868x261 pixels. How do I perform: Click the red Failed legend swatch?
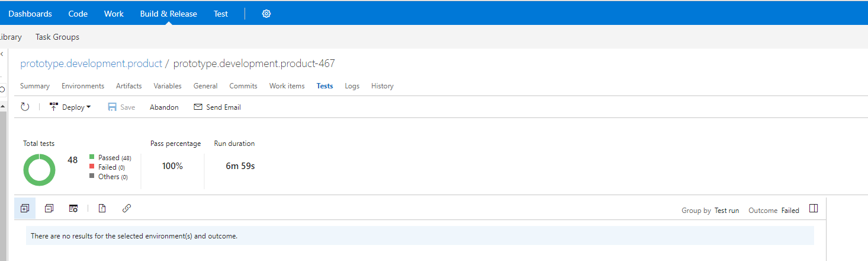pos(92,167)
